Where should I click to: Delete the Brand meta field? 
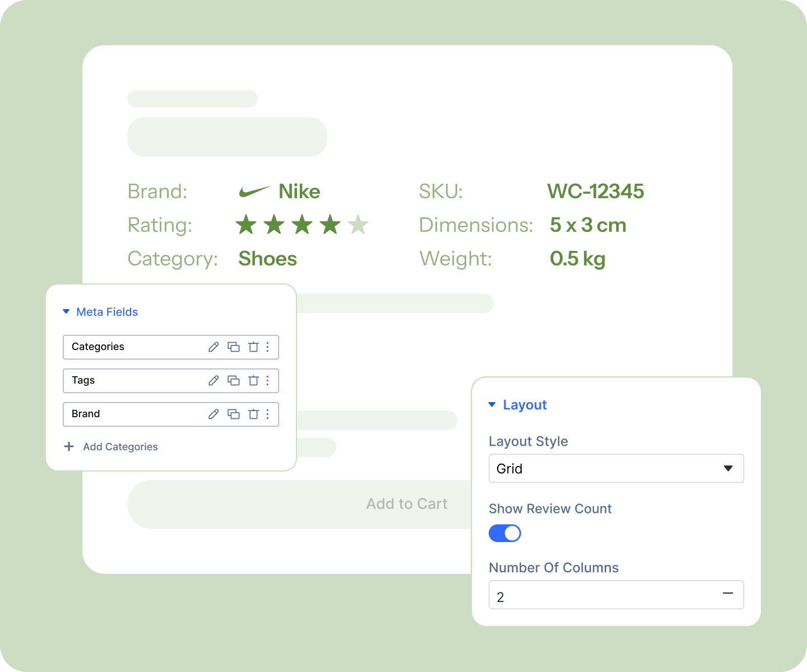[x=253, y=414]
